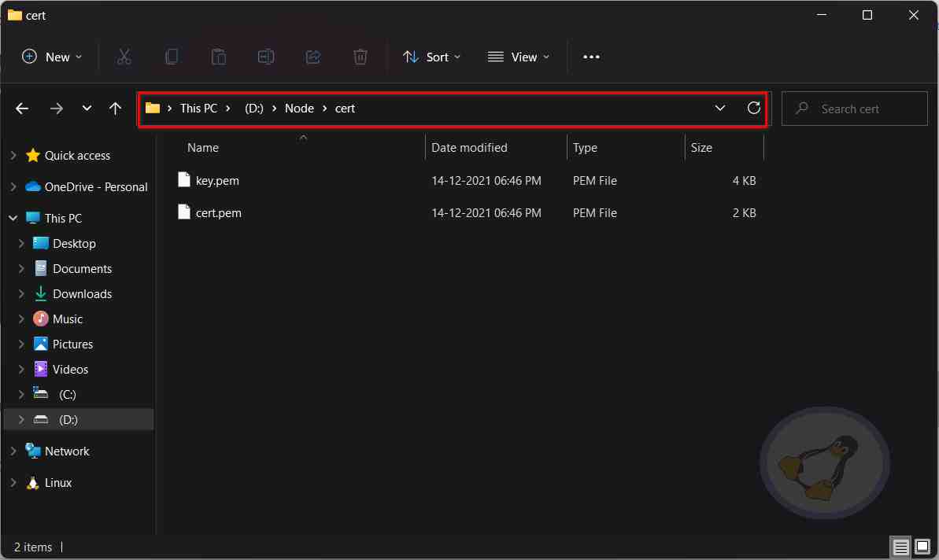This screenshot has width=939, height=560.
Task: Click the PEM File type of key.pem
Action: (x=595, y=181)
